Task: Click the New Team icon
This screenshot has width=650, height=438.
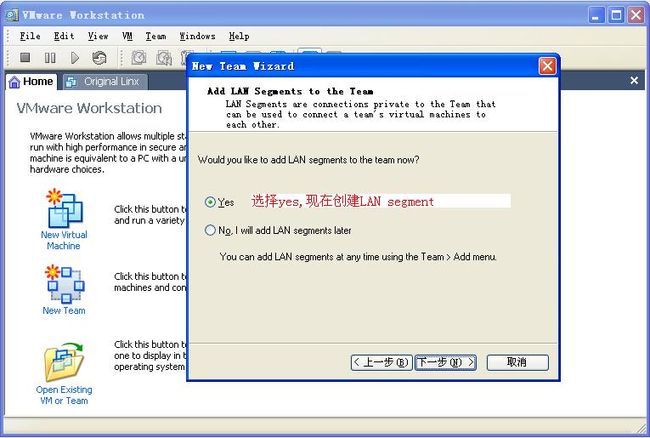Action: (65, 283)
